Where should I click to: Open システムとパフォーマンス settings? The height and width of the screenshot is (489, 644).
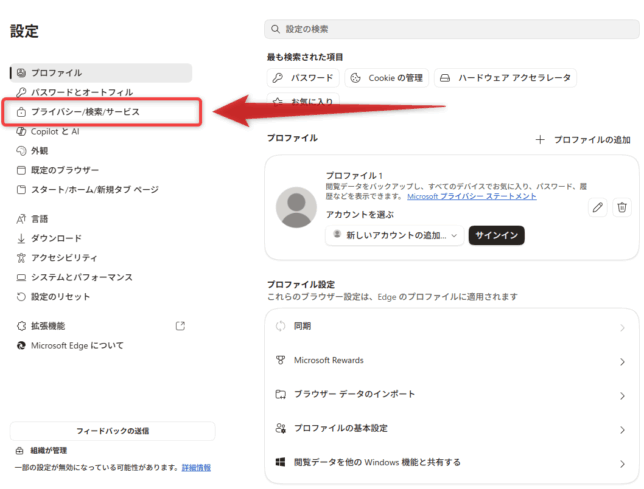101,277
